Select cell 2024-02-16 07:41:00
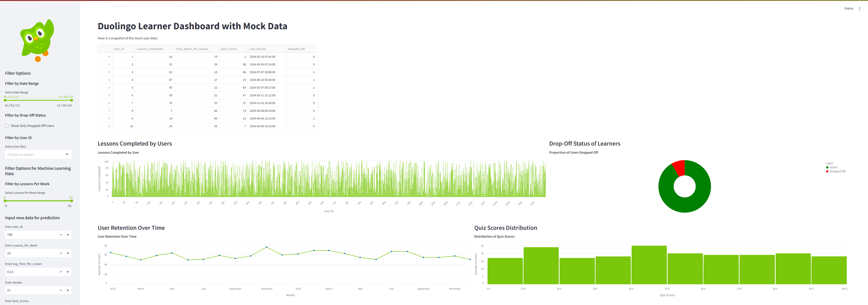Screen dimensions: 868x305 click(x=267, y=57)
